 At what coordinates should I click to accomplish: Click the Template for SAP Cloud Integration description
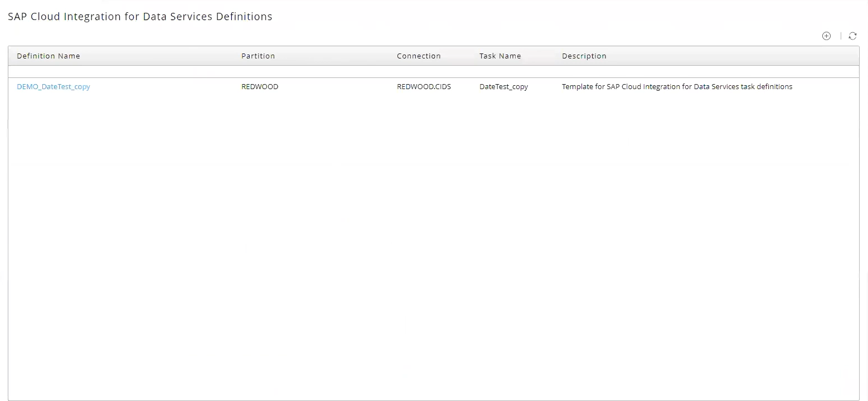tap(677, 87)
